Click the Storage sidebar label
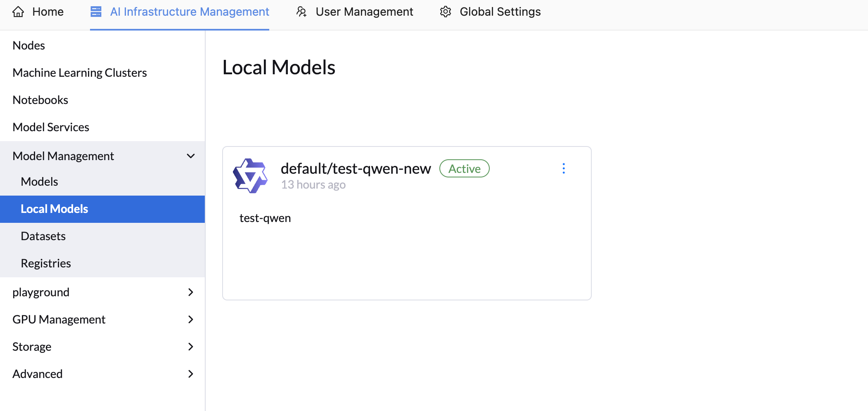Viewport: 868px width, 411px height. tap(32, 347)
